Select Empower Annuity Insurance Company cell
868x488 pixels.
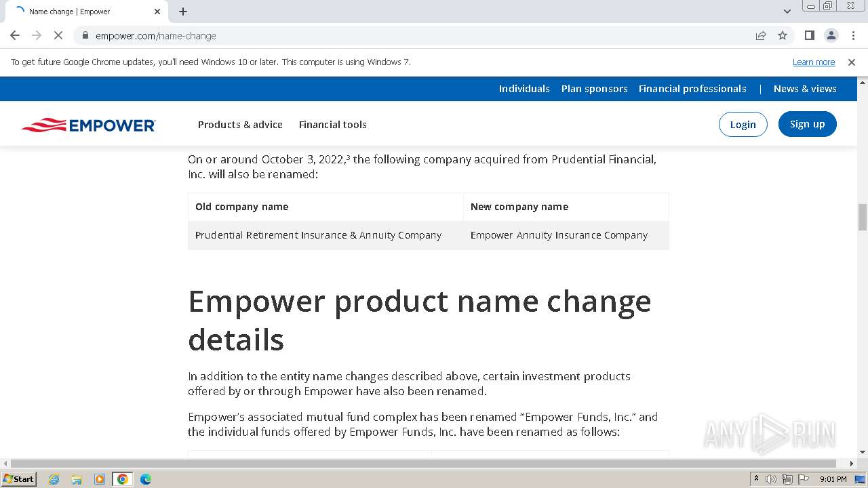[566, 235]
